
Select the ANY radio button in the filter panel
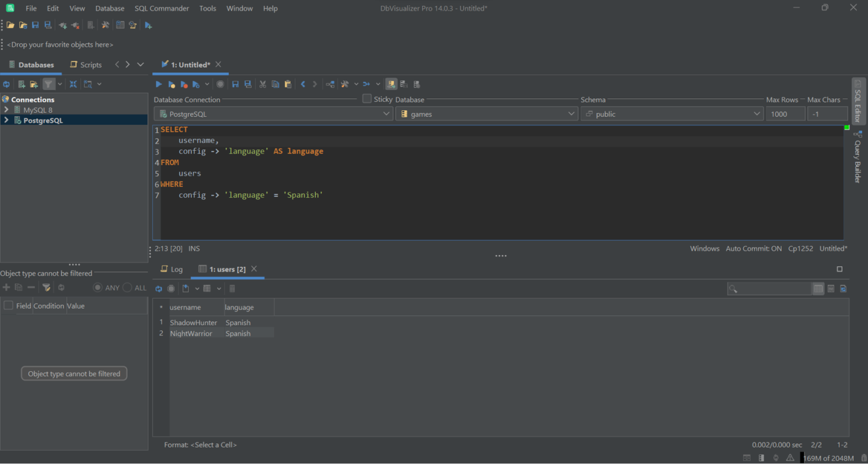97,287
